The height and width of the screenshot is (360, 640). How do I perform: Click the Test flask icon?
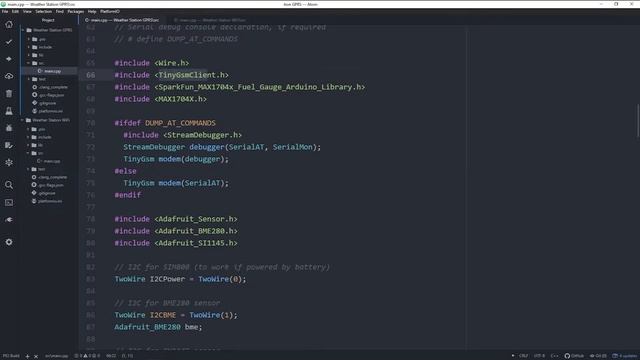(9, 111)
